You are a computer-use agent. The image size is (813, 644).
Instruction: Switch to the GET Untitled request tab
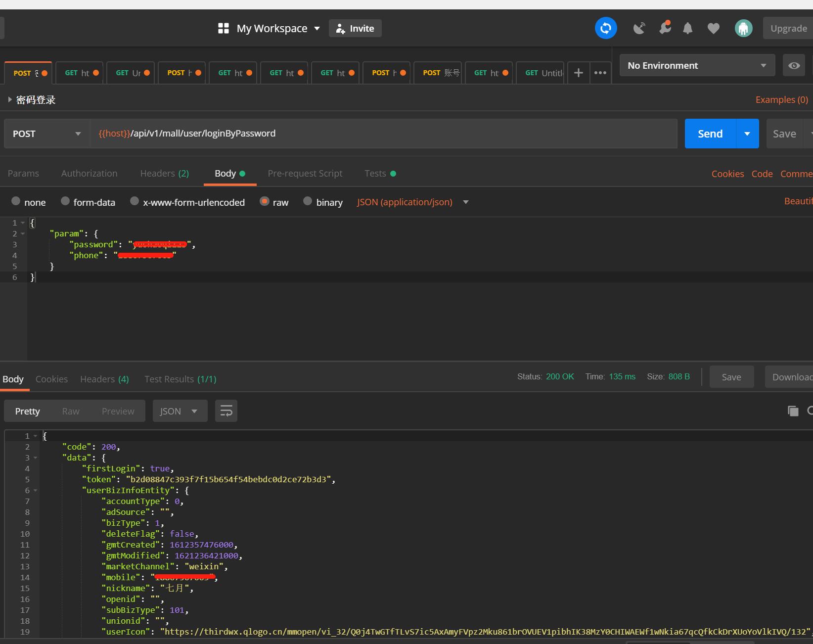[540, 73]
